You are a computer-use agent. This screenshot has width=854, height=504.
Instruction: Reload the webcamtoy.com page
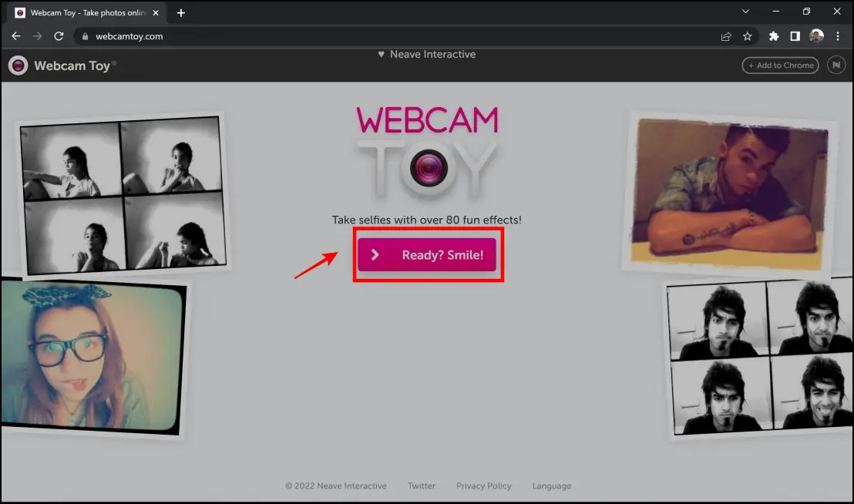click(x=59, y=36)
